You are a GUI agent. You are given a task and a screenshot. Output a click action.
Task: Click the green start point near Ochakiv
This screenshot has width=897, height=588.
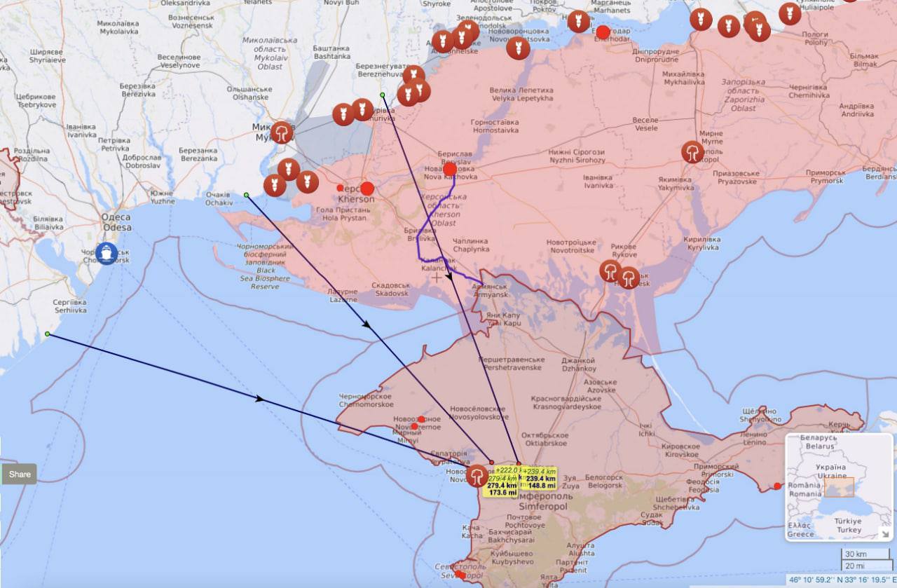246,195
